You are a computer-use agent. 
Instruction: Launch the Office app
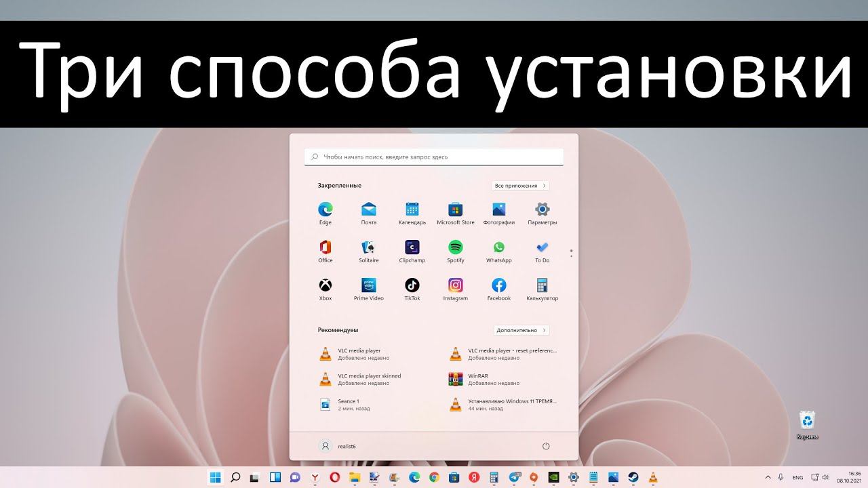[x=325, y=251]
